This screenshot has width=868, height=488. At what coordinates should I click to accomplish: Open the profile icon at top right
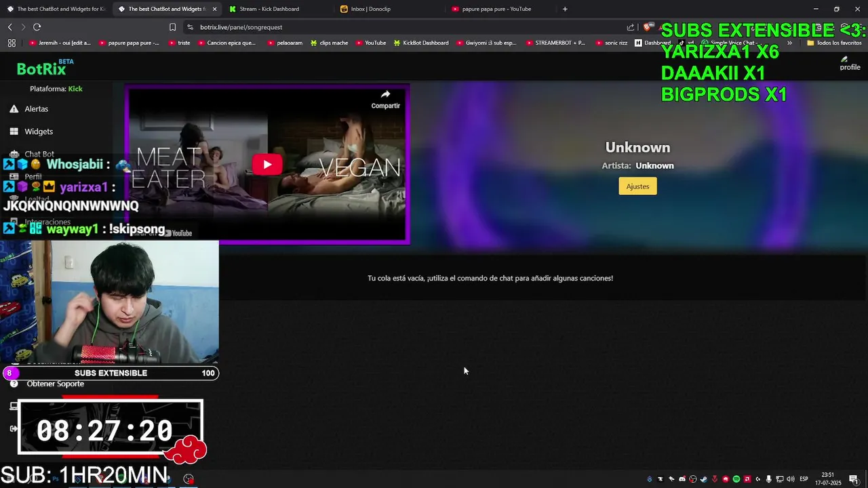[x=850, y=64]
